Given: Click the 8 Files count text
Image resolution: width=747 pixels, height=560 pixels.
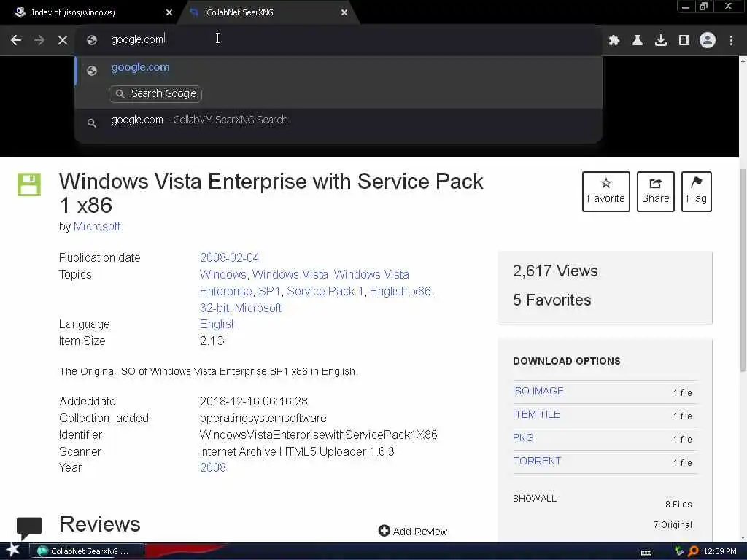Looking at the screenshot, I should 678,505.
